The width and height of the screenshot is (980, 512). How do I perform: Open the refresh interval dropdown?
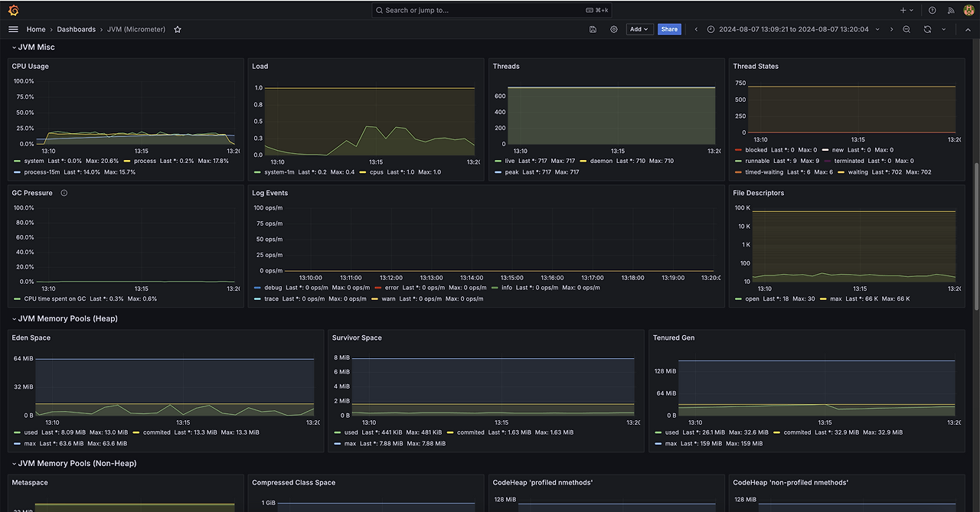(x=943, y=29)
